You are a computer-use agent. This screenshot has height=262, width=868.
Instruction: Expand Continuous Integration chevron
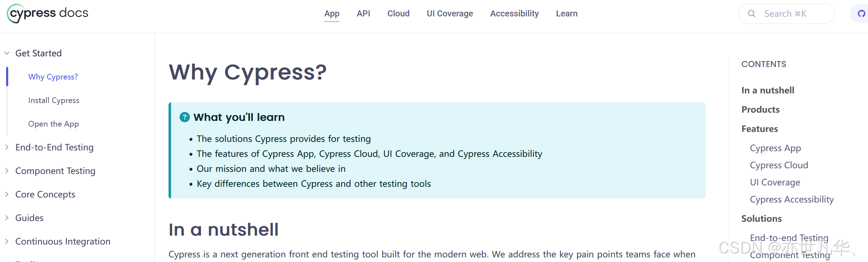click(7, 241)
